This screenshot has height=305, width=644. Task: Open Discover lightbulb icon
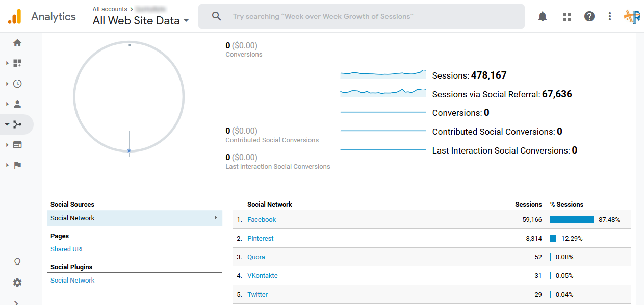pos(17,262)
